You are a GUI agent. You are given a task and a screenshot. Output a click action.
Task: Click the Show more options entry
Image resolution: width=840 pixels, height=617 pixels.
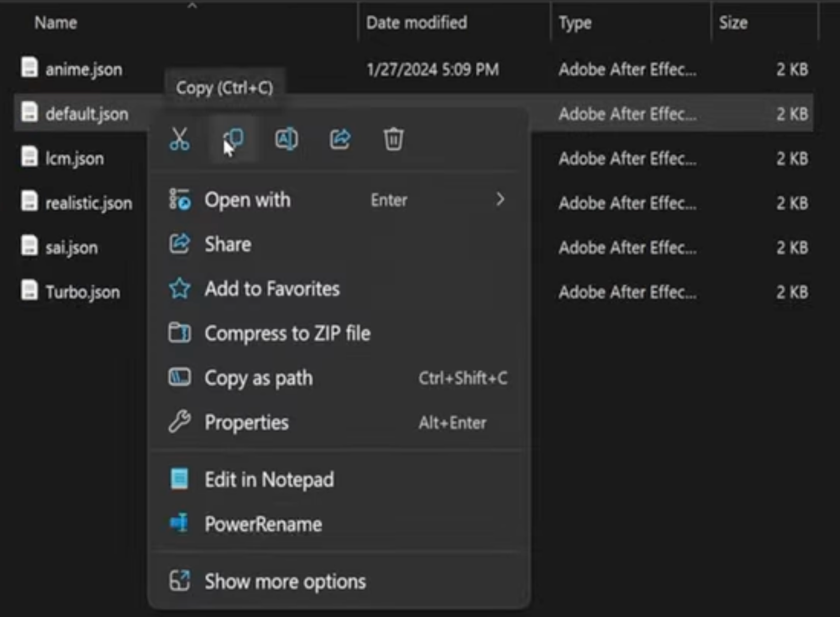click(x=285, y=581)
